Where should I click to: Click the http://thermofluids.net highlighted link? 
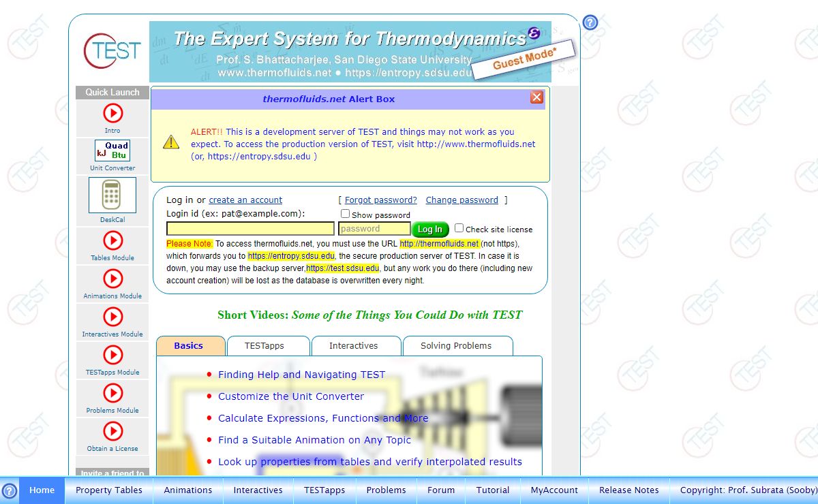tap(440, 244)
